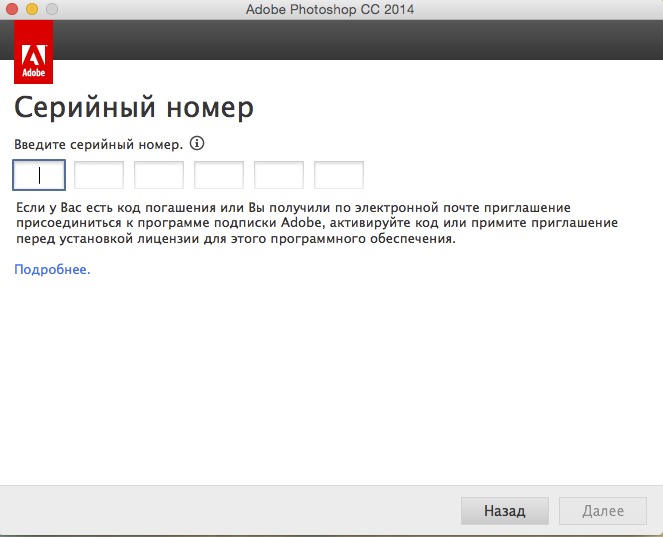663x537 pixels.
Task: Open the info icon beside serial number prompt
Action: 197,143
